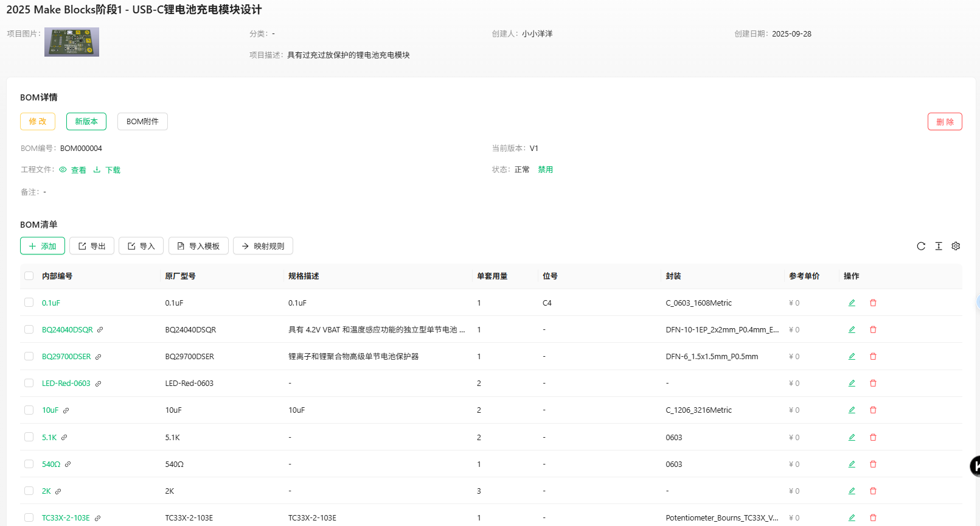Open the 导入模板 import template button
The width and height of the screenshot is (980, 526).
pyautogui.click(x=198, y=246)
